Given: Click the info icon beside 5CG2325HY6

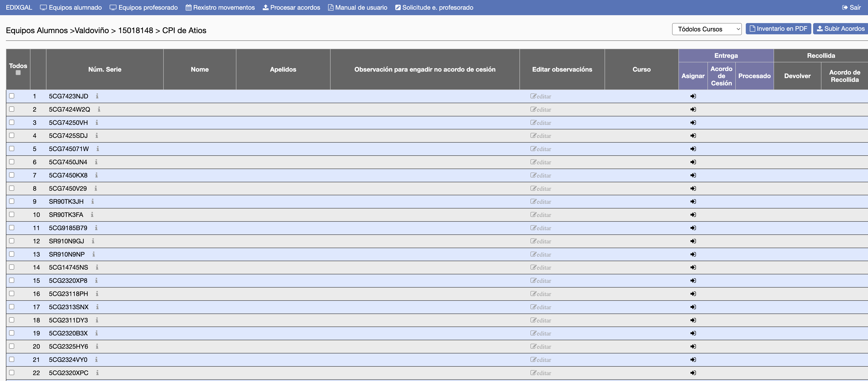Looking at the screenshot, I should [97, 346].
